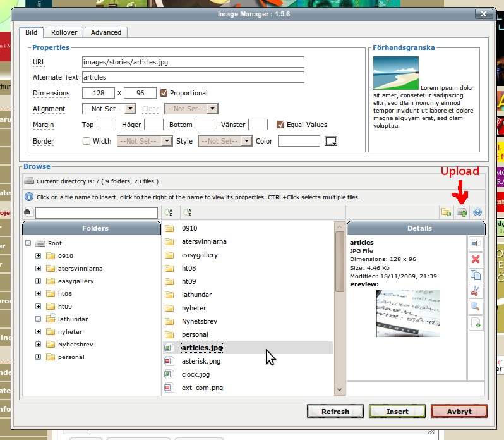Click the Cut scissors icon
The height and width of the screenshot is (440, 504).
[476, 291]
